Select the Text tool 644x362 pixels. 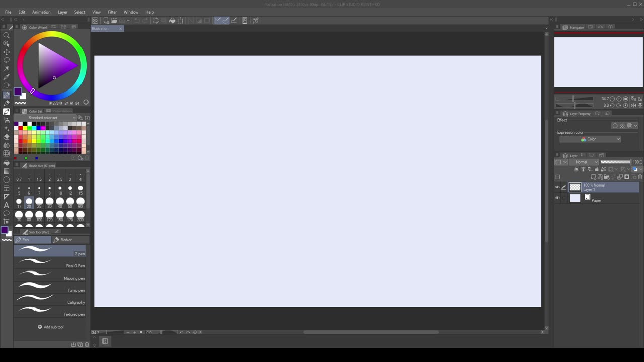pyautogui.click(x=7, y=205)
